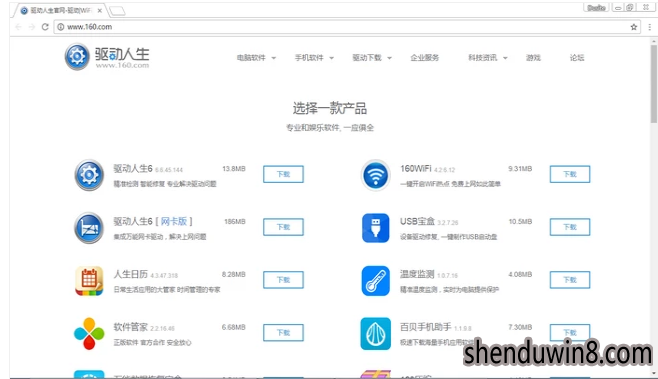Click the 160WiFi product title
Viewport: 658px width, 379px height.
pyautogui.click(x=415, y=168)
